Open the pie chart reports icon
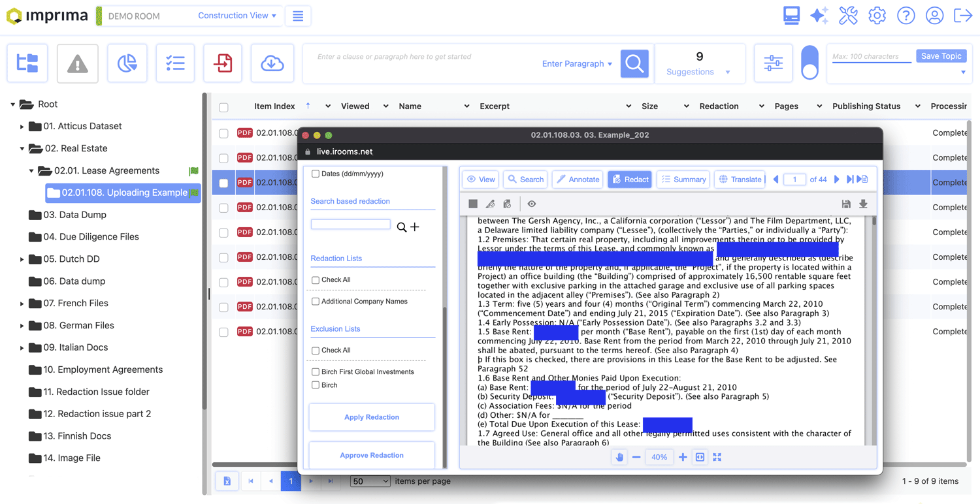The image size is (980, 504). coord(127,63)
